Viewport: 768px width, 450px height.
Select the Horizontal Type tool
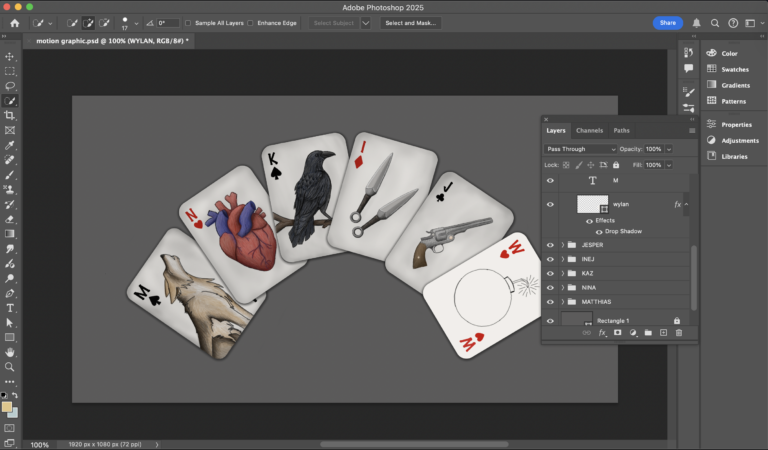(x=10, y=308)
